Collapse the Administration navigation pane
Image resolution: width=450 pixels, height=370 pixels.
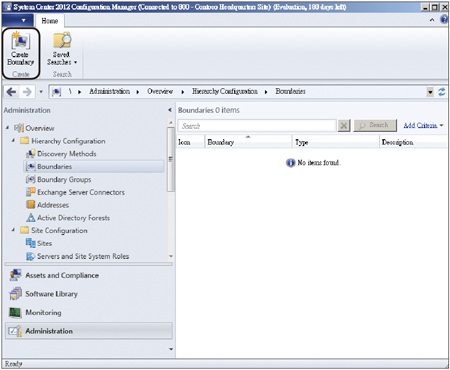[x=170, y=110]
